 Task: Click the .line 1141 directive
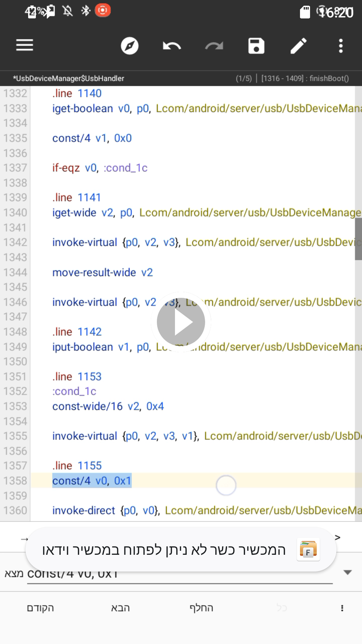click(x=76, y=197)
